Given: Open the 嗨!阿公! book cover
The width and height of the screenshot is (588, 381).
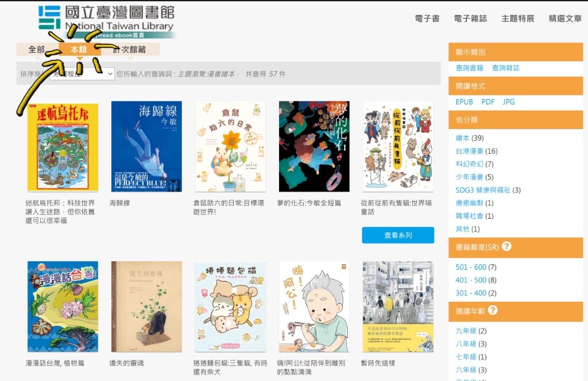Looking at the screenshot, I should click(x=314, y=306).
